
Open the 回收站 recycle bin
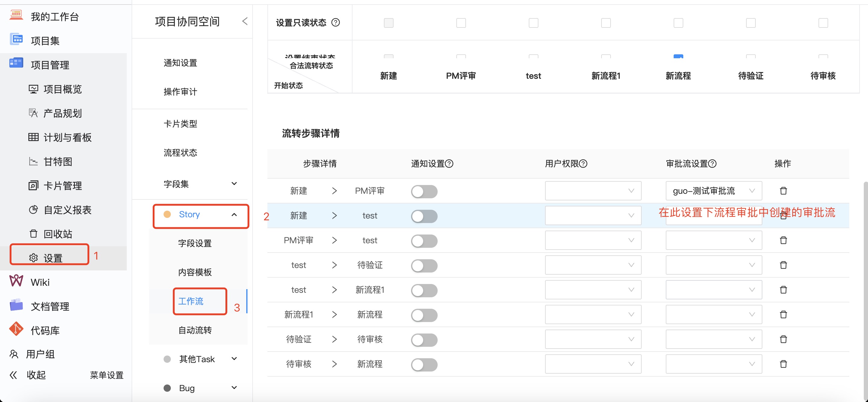33,234
